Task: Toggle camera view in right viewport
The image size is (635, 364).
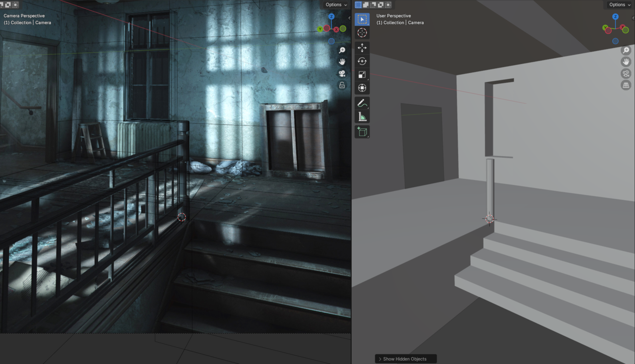Action: [626, 73]
